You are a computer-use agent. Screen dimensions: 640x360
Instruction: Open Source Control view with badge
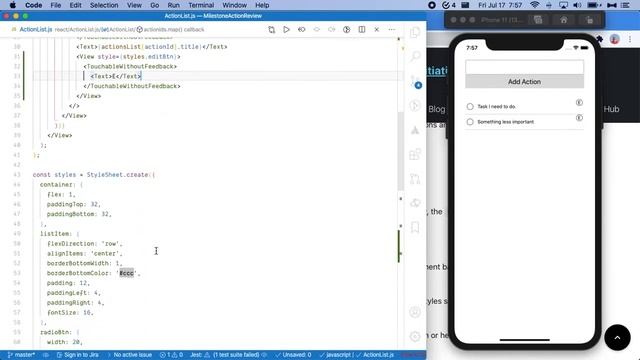(x=415, y=82)
